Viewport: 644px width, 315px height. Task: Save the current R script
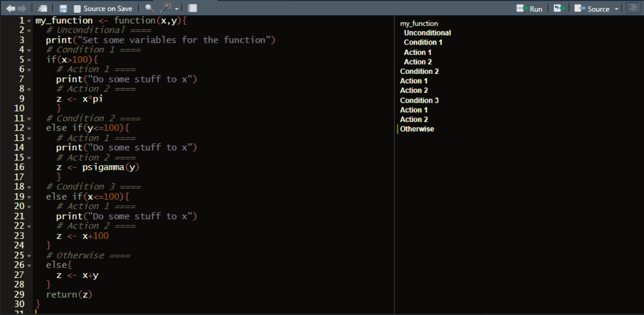63,8
